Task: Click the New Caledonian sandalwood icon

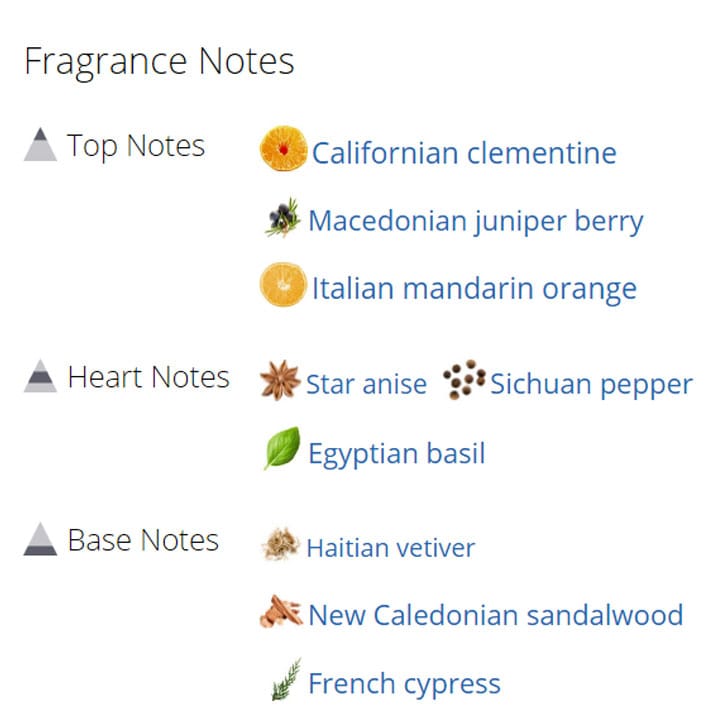Action: point(281,613)
